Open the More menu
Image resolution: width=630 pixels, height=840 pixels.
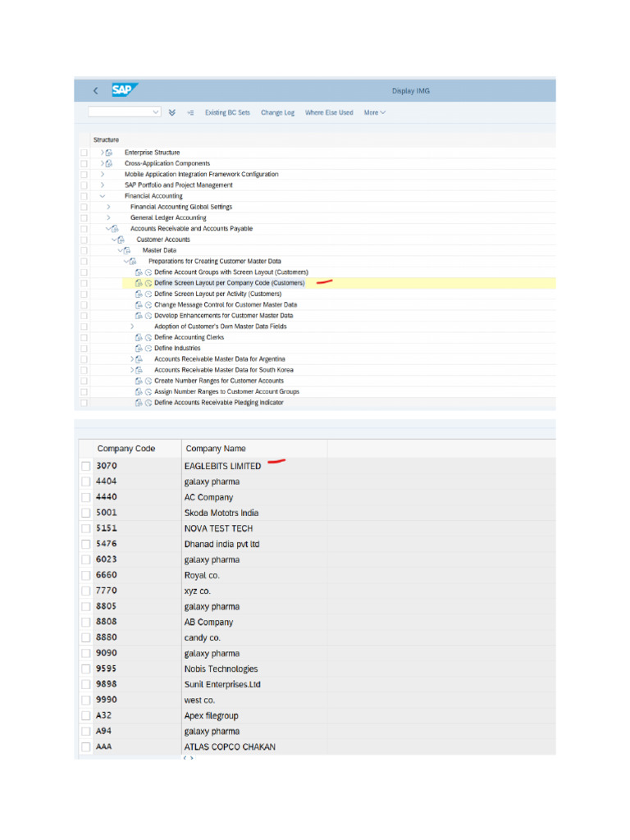(x=374, y=112)
